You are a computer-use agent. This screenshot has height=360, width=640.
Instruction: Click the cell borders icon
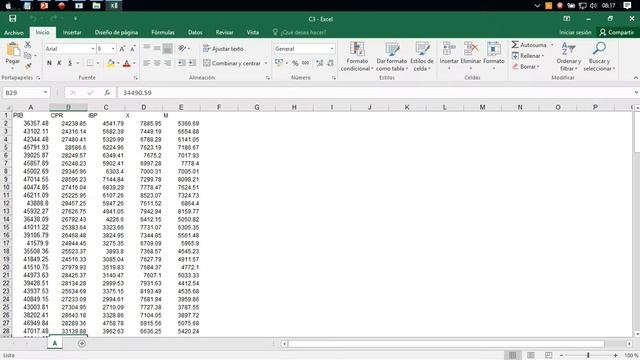(90, 63)
